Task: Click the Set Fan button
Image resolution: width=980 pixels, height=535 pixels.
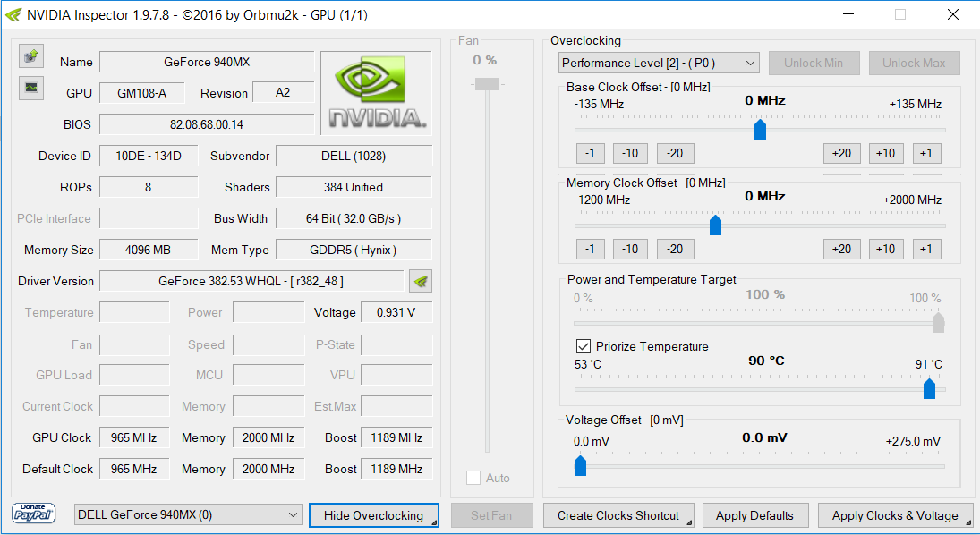Action: pos(492,515)
